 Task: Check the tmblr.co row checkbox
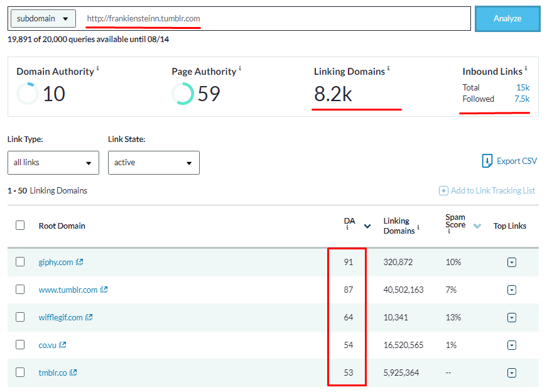coord(20,372)
